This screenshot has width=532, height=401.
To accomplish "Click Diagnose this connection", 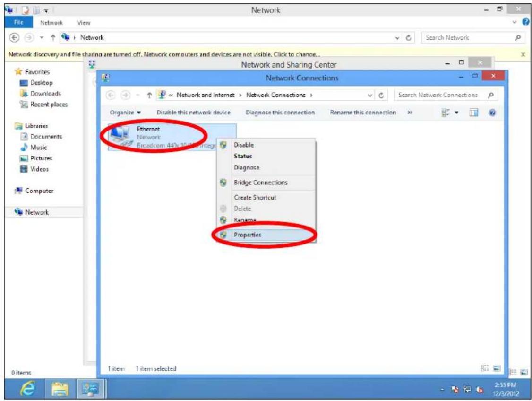I will pos(280,113).
